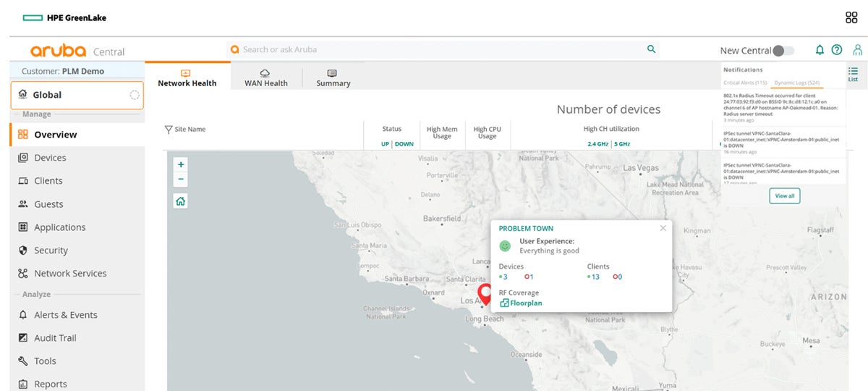Toggle the New Central switch
Screen dimensions: 868x391
[x=783, y=51]
